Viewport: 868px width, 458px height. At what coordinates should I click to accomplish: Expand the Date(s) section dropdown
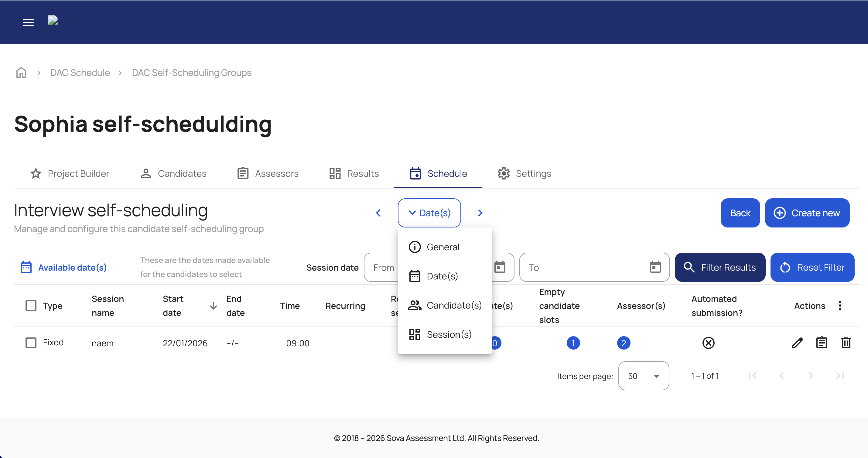coord(429,213)
